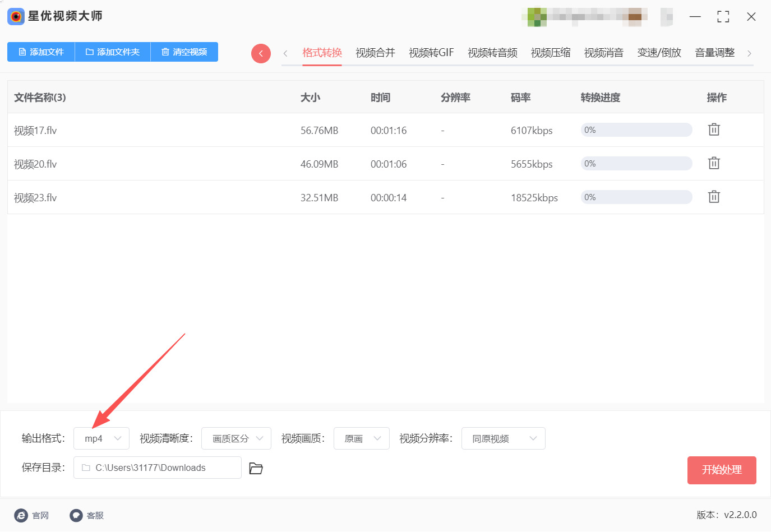Screen dimensions: 771x532
Task: Click the version v2.2.0.0 text
Action: pyautogui.click(x=727, y=515)
